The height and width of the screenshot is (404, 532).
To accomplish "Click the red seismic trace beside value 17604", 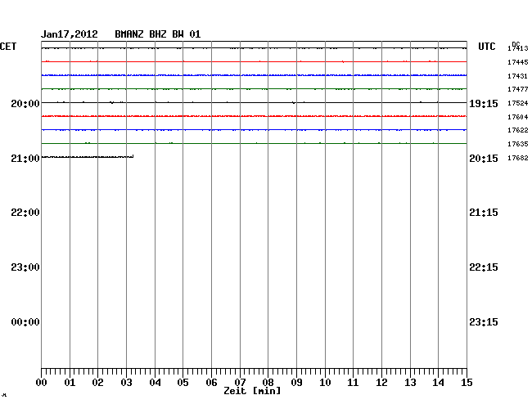I will pyautogui.click(x=254, y=116).
